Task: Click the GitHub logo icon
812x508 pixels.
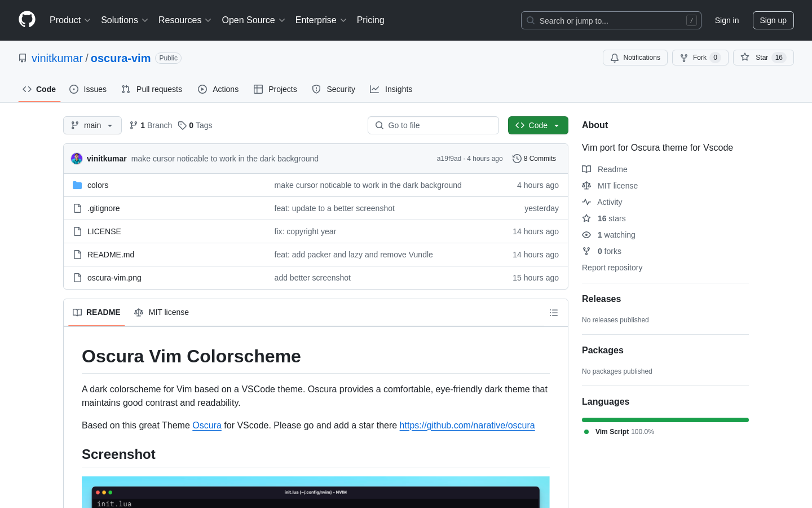Action: point(27,20)
